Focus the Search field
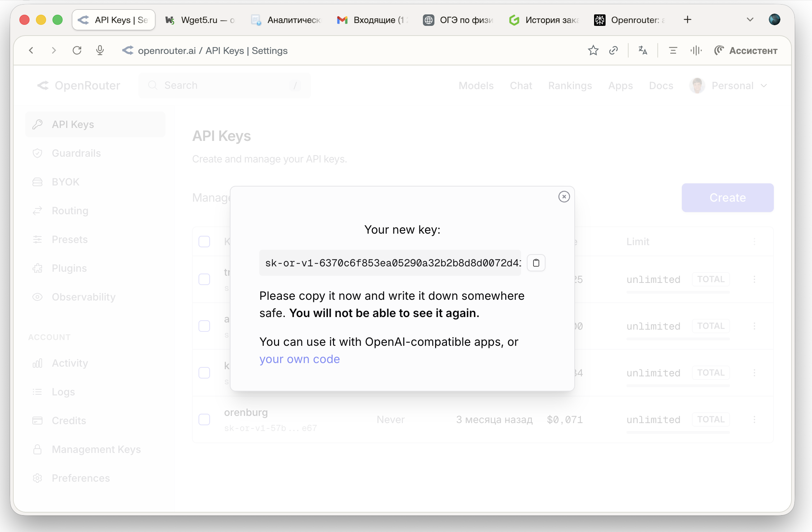Screen dimensions: 812x532 pos(224,86)
